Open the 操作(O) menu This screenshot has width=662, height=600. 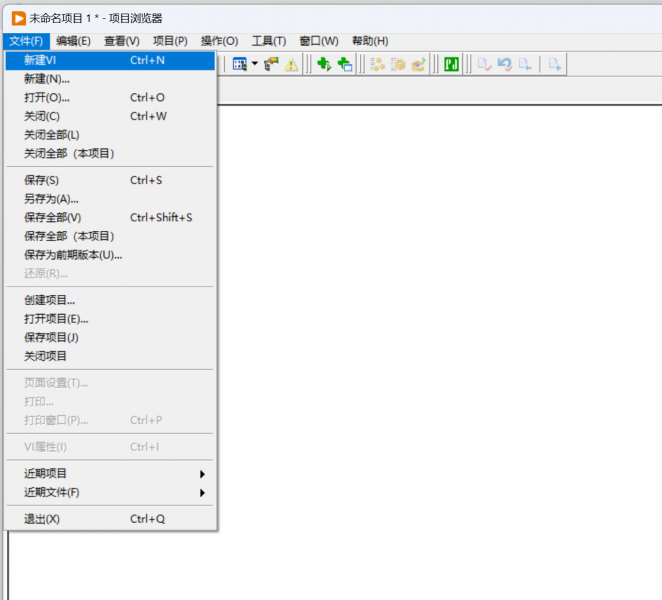coord(219,41)
